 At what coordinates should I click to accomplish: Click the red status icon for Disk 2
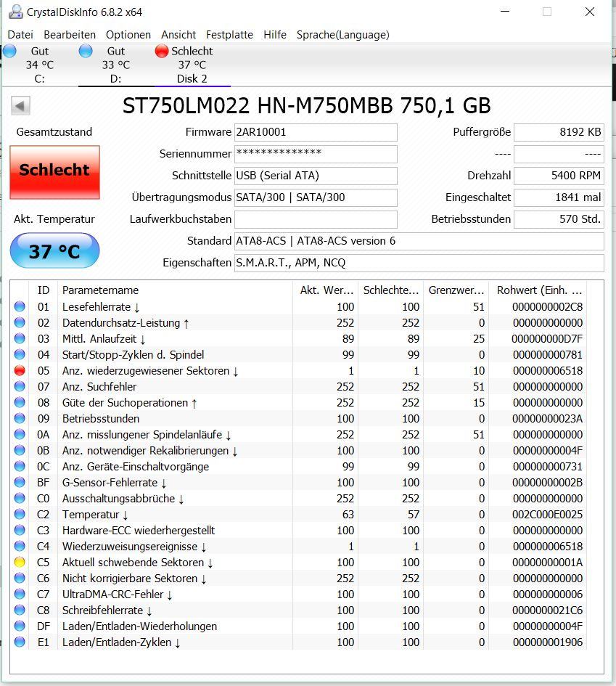162,52
